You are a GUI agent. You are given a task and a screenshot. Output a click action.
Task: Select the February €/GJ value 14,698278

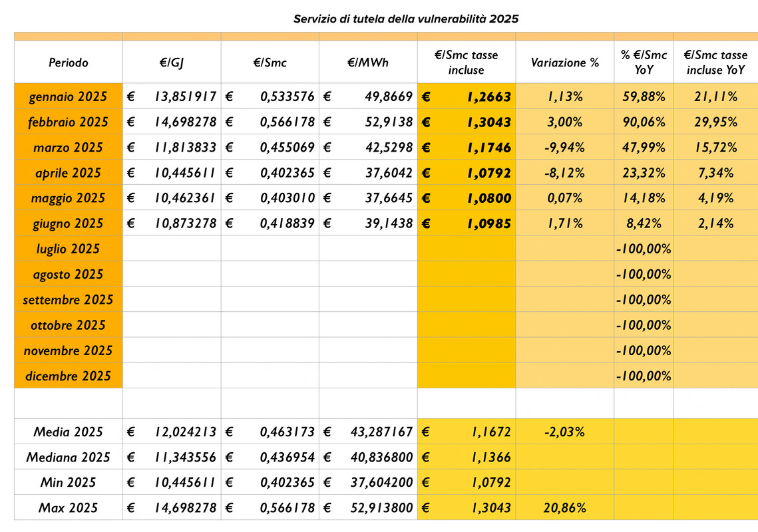172,122
